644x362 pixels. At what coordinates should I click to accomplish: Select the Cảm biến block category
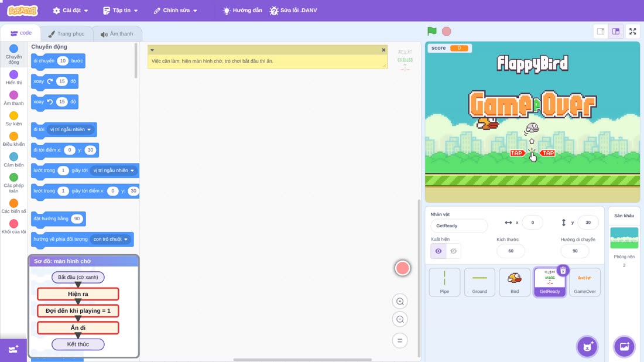point(13,160)
